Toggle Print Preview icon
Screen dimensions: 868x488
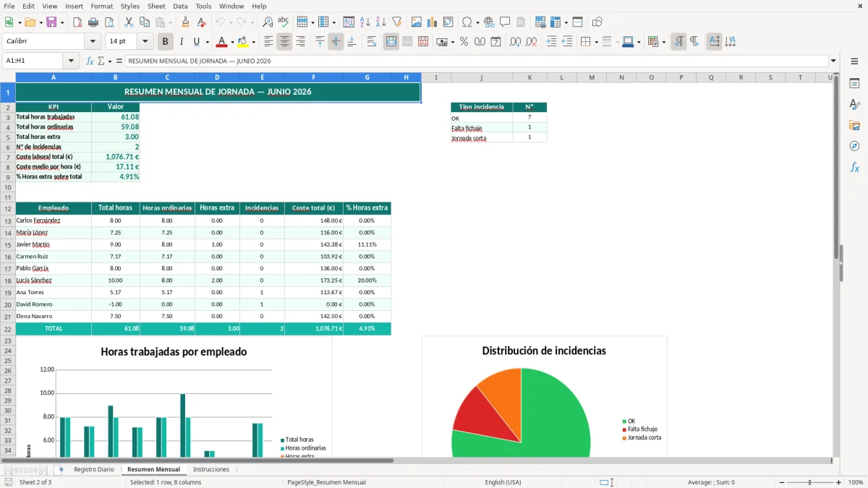[109, 22]
